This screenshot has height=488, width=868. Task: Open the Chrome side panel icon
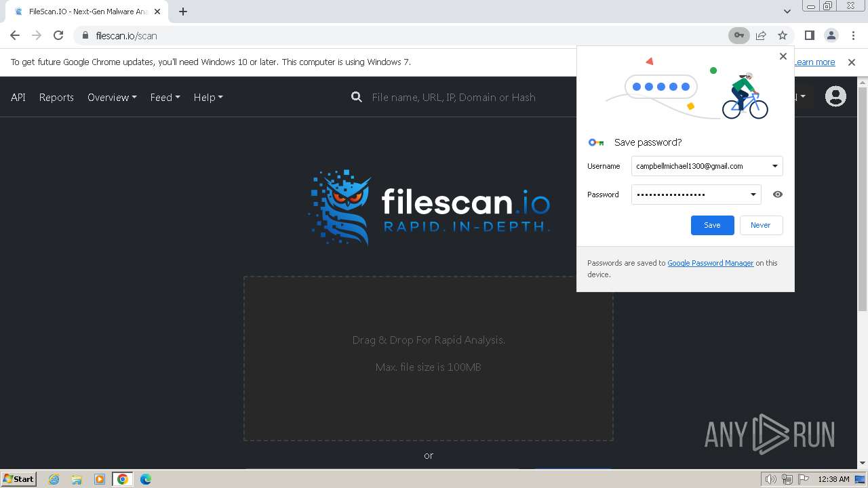pyautogui.click(x=809, y=35)
